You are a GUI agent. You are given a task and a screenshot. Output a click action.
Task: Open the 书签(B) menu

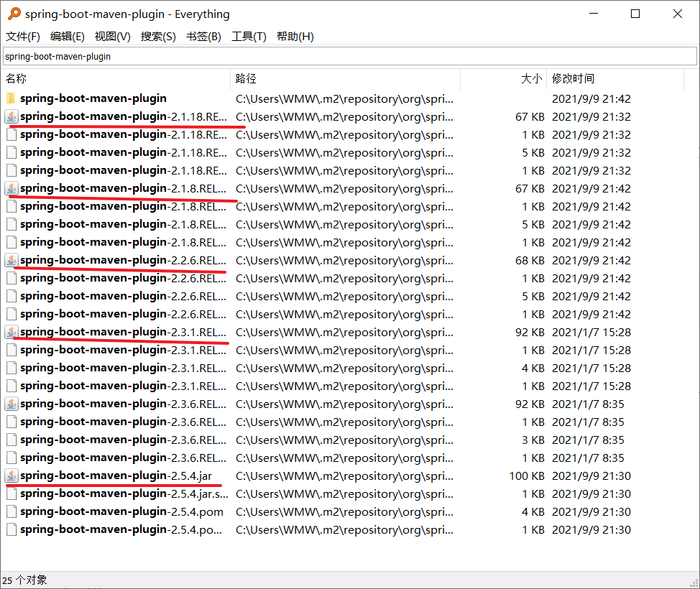click(x=203, y=37)
